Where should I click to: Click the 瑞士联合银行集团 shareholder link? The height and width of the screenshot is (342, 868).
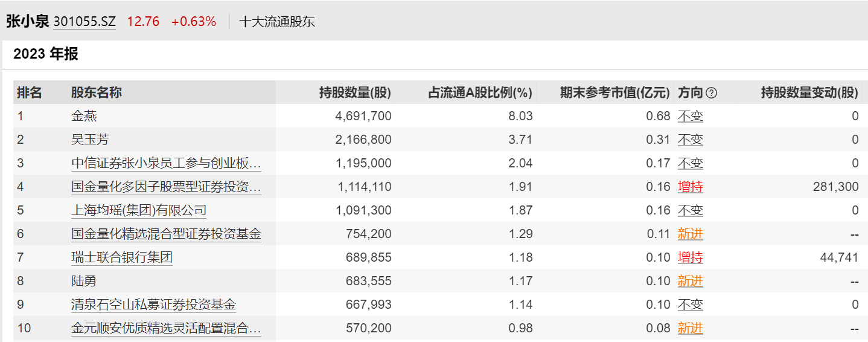122,257
